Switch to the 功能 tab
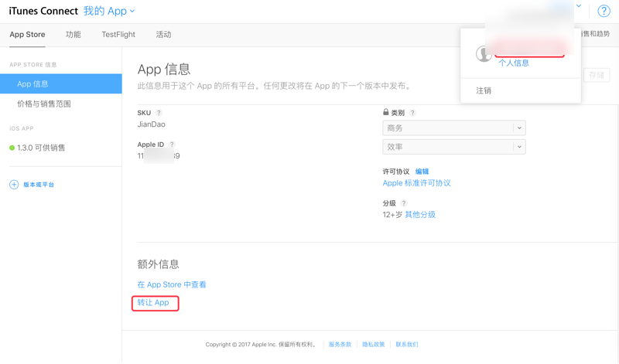 point(73,34)
